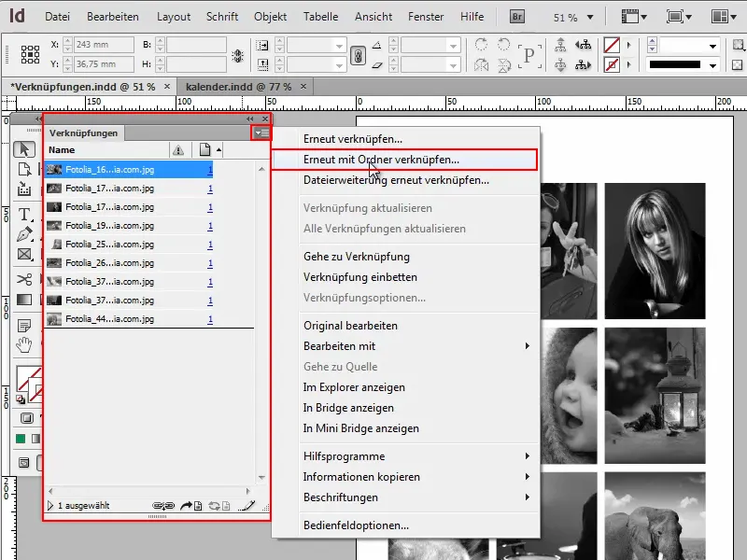747x560 pixels.
Task: Click the select container icon
Action: 560,45
